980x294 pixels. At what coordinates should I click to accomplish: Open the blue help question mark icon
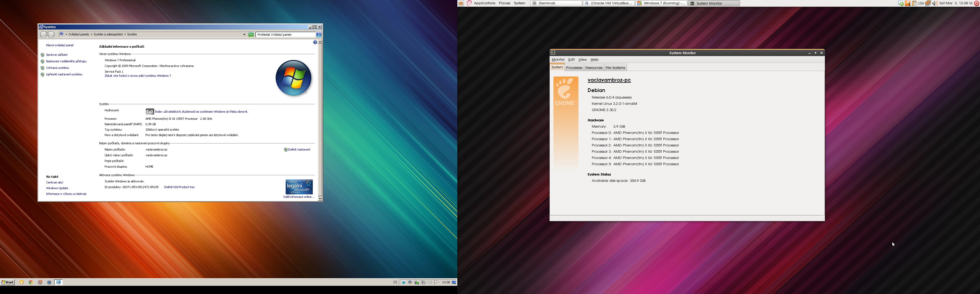click(x=315, y=42)
